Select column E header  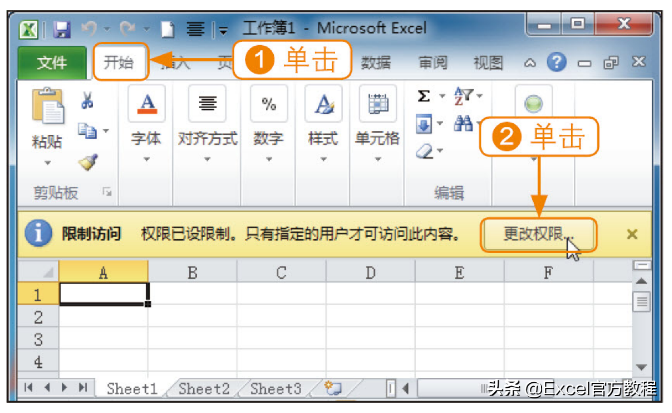459,272
